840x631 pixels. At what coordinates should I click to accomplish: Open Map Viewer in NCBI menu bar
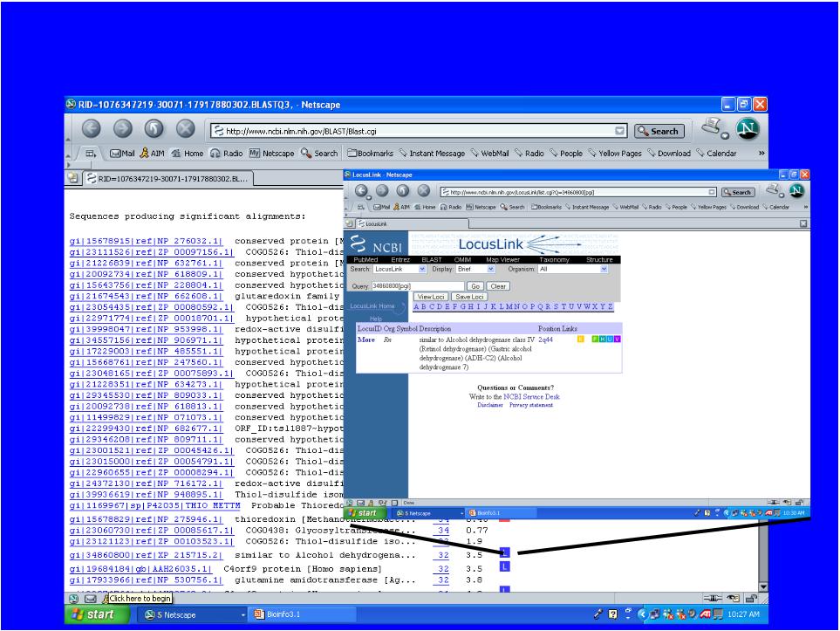coord(502,259)
